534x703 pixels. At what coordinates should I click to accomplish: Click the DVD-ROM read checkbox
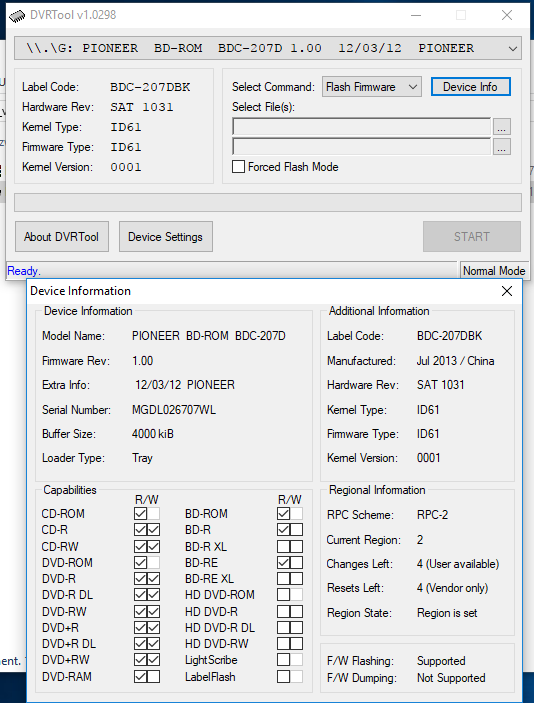point(140,562)
